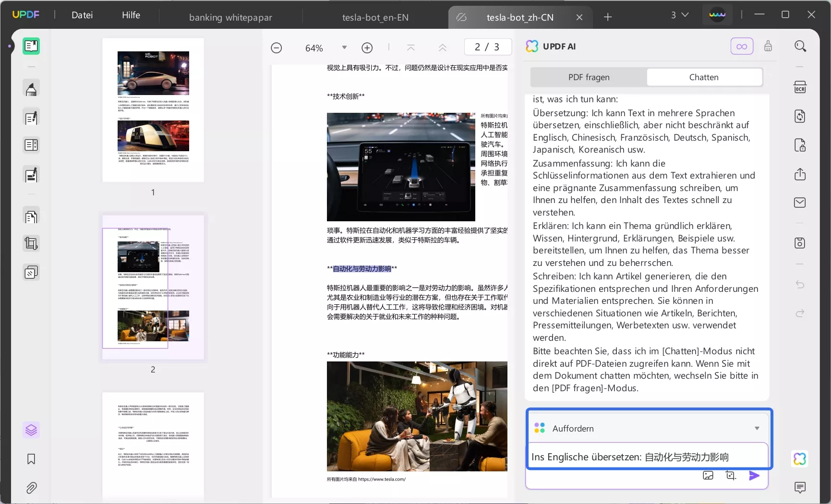
Task: Open the layers panel icon
Action: pyautogui.click(x=31, y=430)
